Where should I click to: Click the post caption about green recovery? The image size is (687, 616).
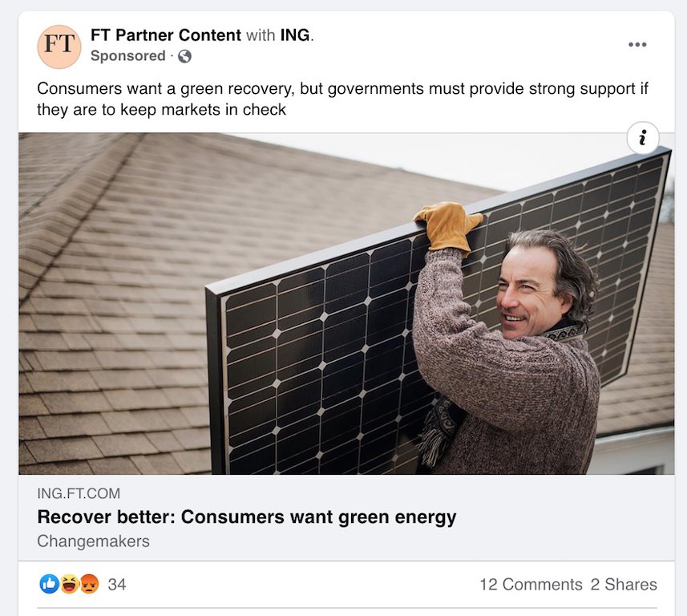tap(342, 99)
